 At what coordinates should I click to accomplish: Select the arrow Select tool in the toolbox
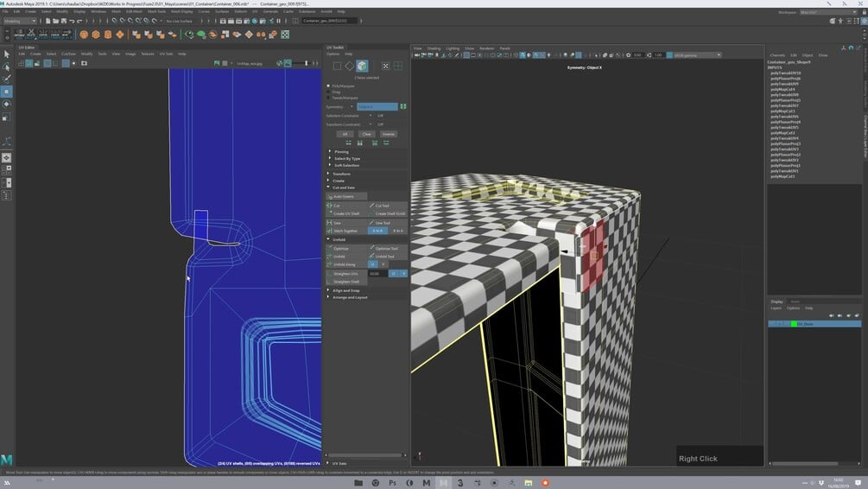pos(7,54)
